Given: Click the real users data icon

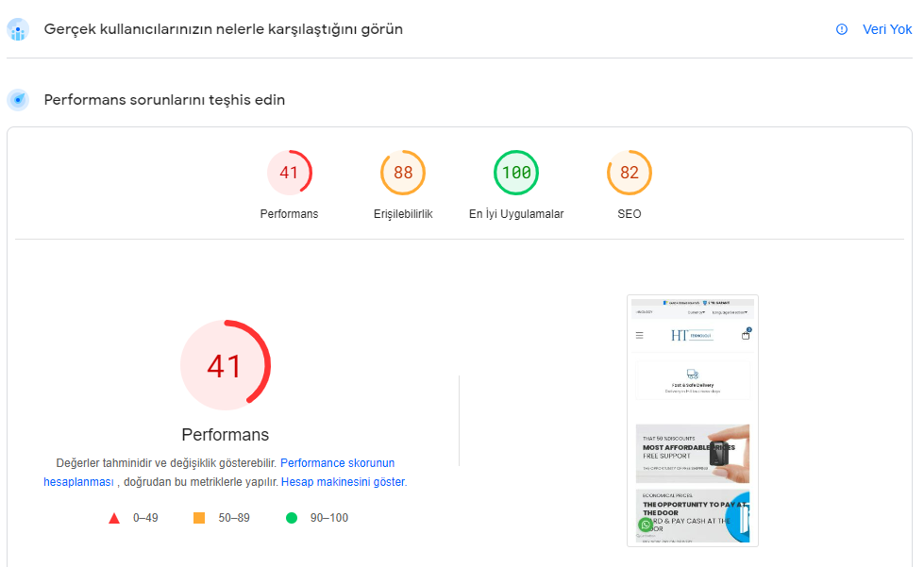Looking at the screenshot, I should (18, 29).
